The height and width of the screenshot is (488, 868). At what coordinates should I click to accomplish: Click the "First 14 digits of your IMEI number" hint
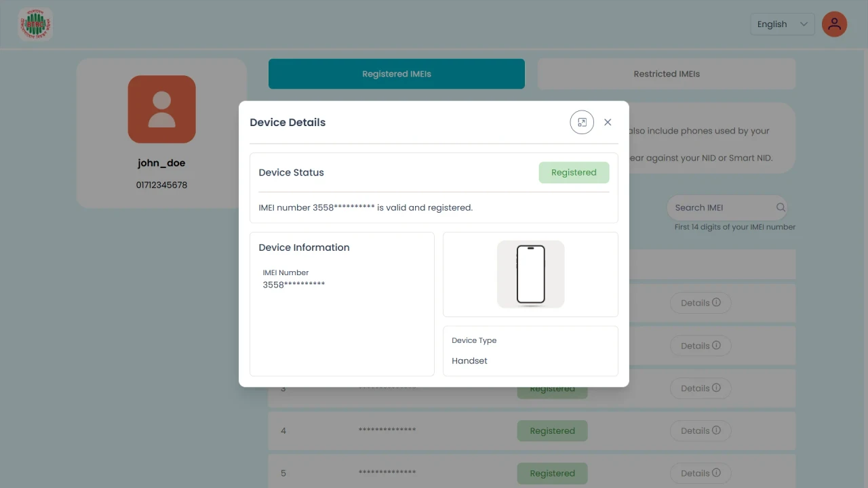735,227
